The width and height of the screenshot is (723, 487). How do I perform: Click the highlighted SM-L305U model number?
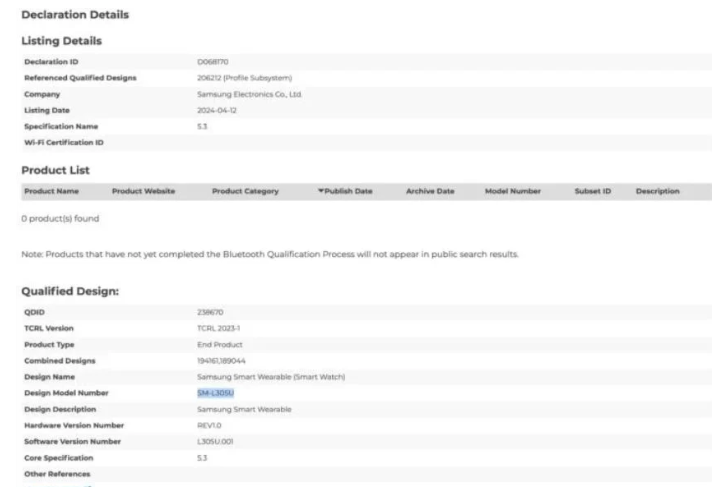click(215, 393)
